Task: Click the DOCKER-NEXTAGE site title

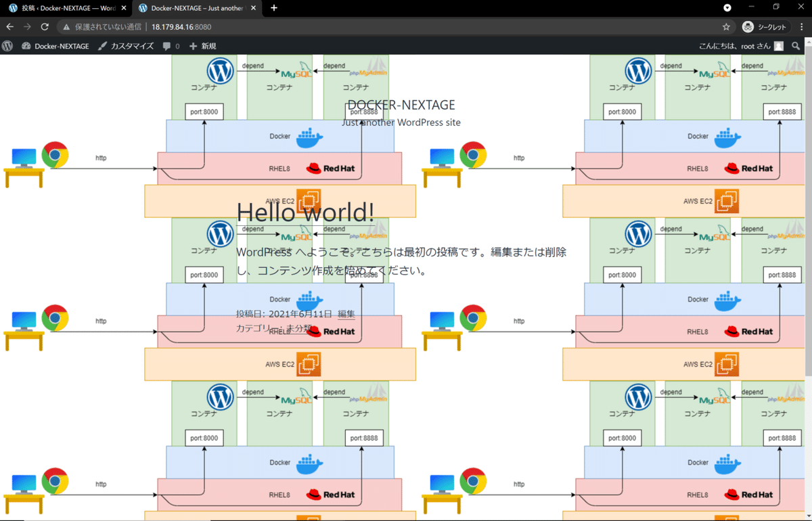Action: click(x=401, y=105)
